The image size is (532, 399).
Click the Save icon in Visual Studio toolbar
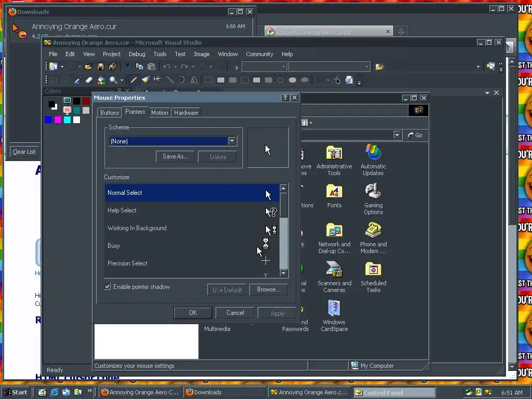point(101,66)
